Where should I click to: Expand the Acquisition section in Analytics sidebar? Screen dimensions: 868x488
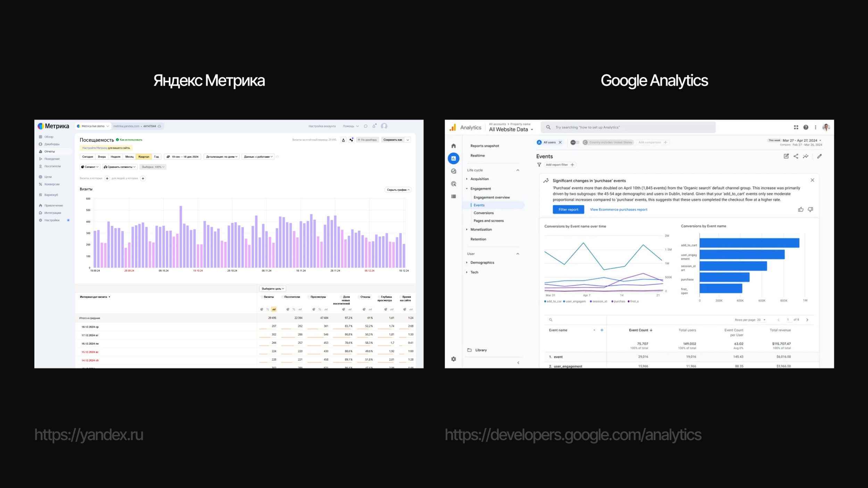pos(479,179)
